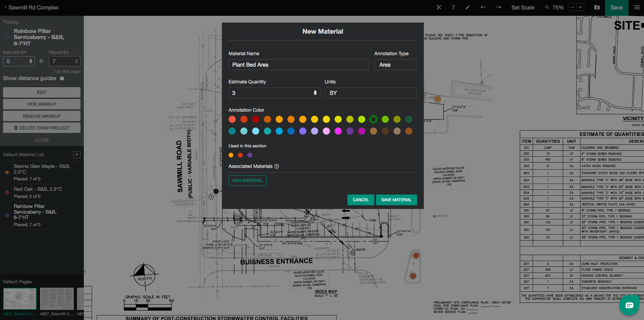Click the Estimate Quantity stepper arrows

pyautogui.click(x=315, y=93)
